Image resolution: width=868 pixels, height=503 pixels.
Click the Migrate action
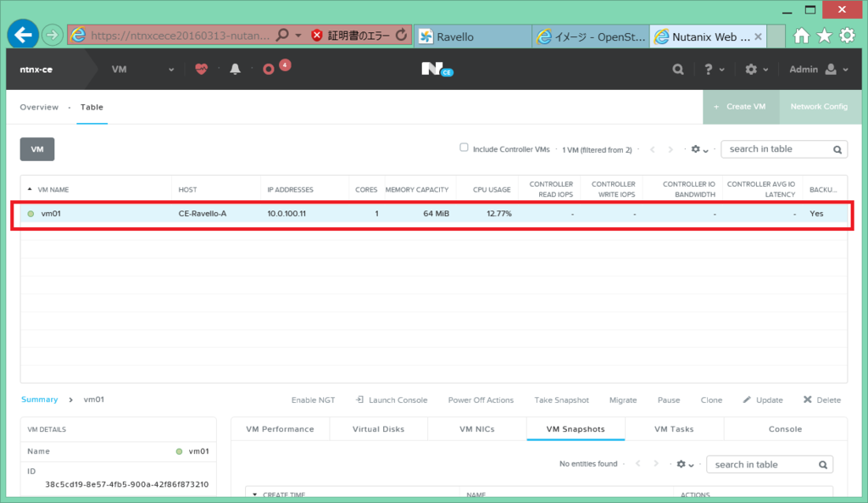pyautogui.click(x=623, y=400)
